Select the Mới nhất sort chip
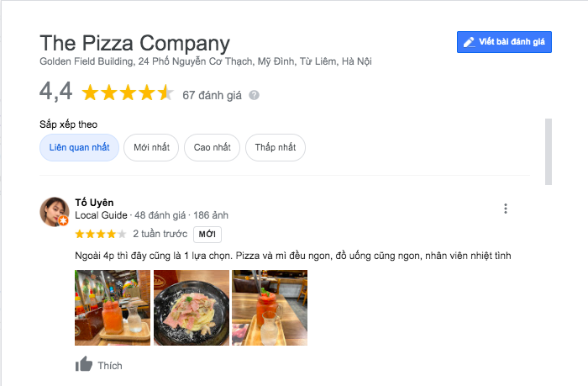This screenshot has width=588, height=386. [x=151, y=147]
